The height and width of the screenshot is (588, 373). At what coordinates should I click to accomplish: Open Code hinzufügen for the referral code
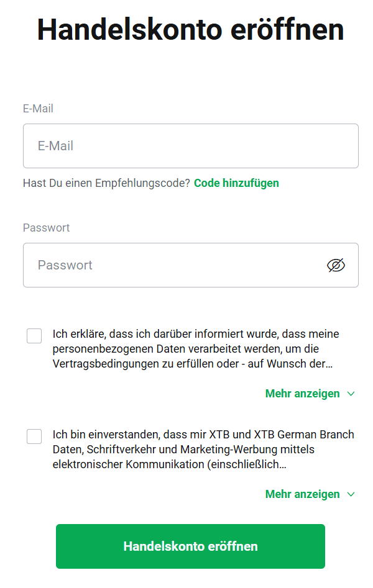[236, 183]
